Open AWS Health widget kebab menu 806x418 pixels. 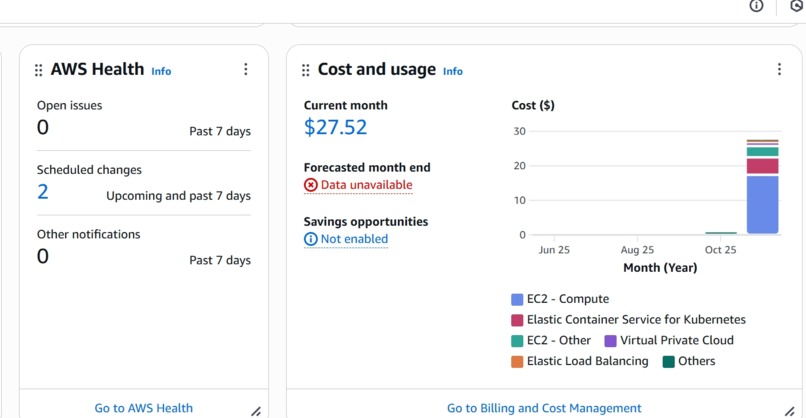(x=246, y=70)
